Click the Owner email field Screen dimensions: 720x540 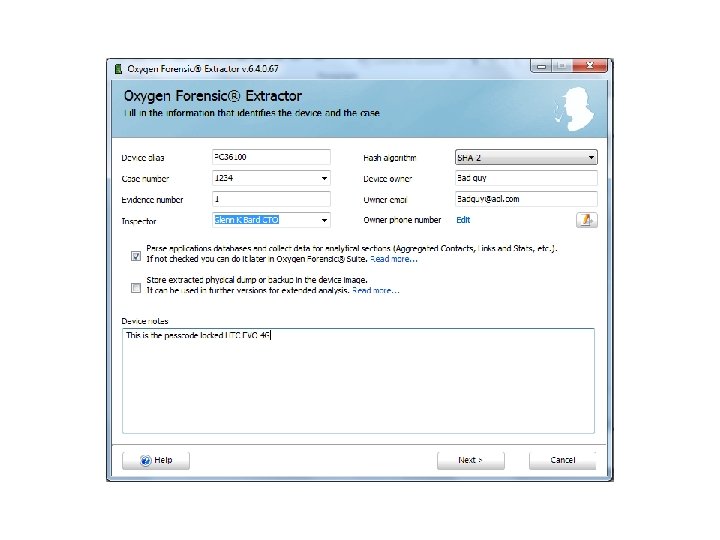pos(526,199)
